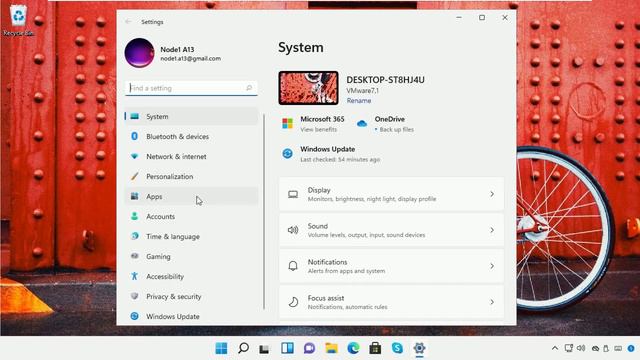
Task: Open Widgets from the taskbar
Action: pyautogui.click(x=287, y=348)
